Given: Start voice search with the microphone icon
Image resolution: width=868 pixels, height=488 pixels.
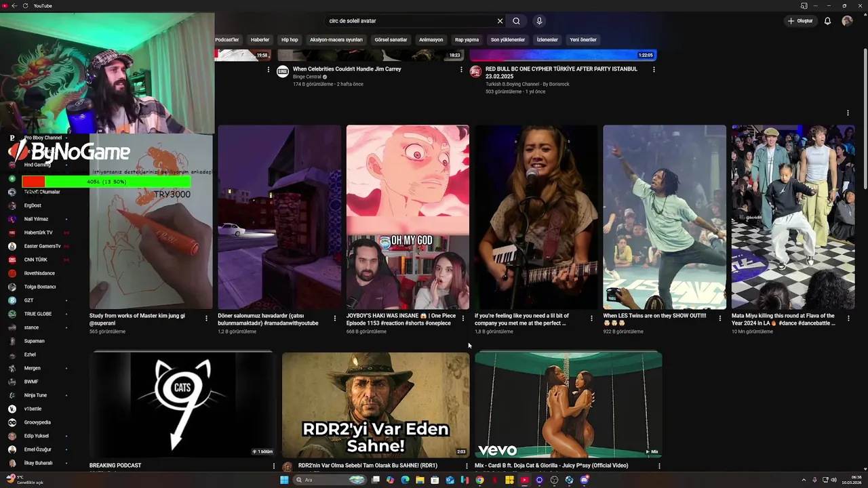Looking at the screenshot, I should [x=539, y=21].
